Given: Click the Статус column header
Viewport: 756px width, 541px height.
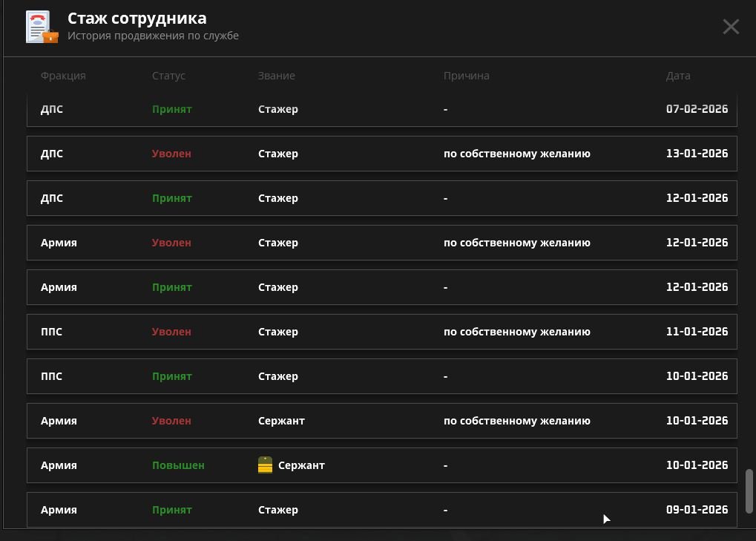Looking at the screenshot, I should pyautogui.click(x=168, y=76).
